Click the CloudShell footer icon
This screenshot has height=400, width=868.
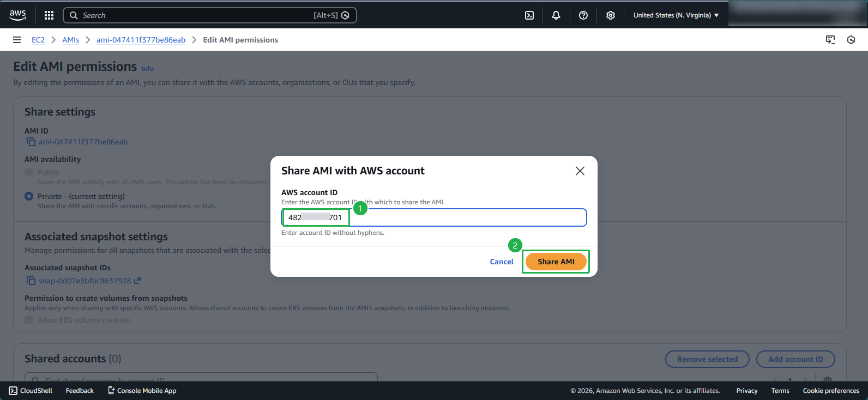click(x=13, y=391)
